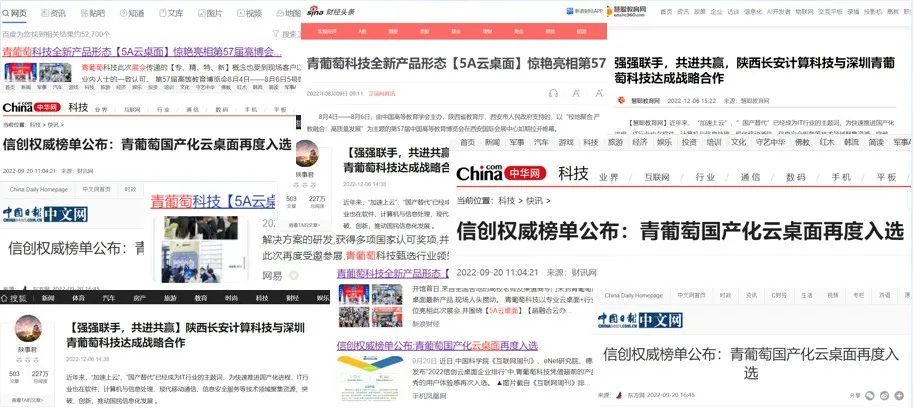Switch to the Baidu 文库 tab

(171, 13)
